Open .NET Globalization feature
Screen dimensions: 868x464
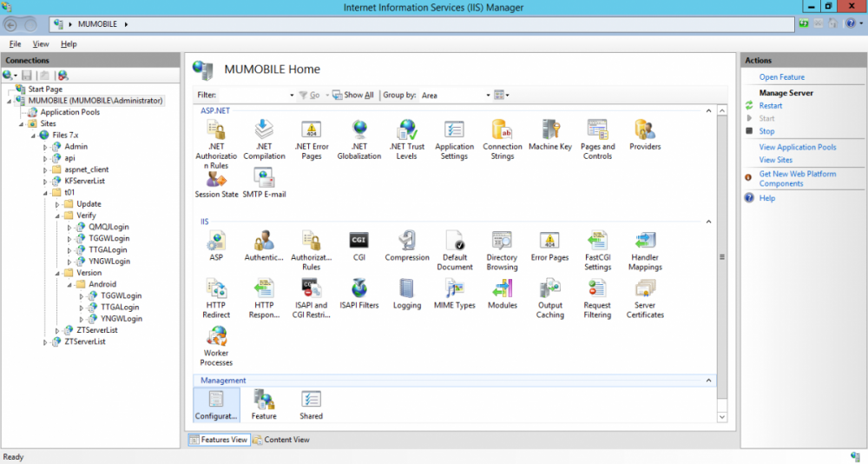(359, 140)
